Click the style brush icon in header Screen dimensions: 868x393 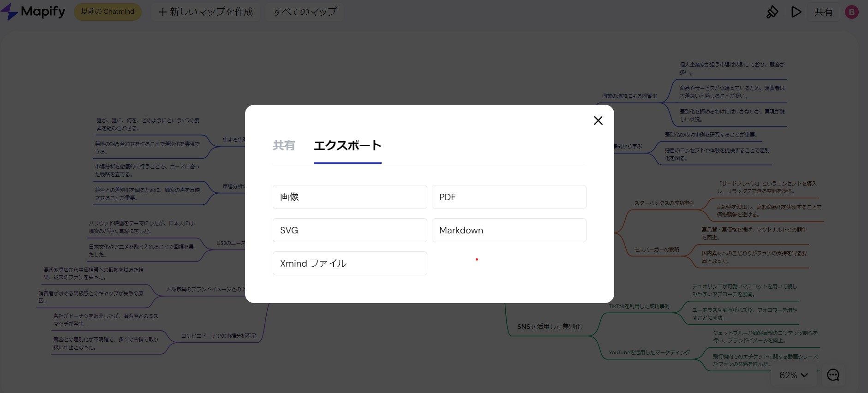pyautogui.click(x=772, y=12)
